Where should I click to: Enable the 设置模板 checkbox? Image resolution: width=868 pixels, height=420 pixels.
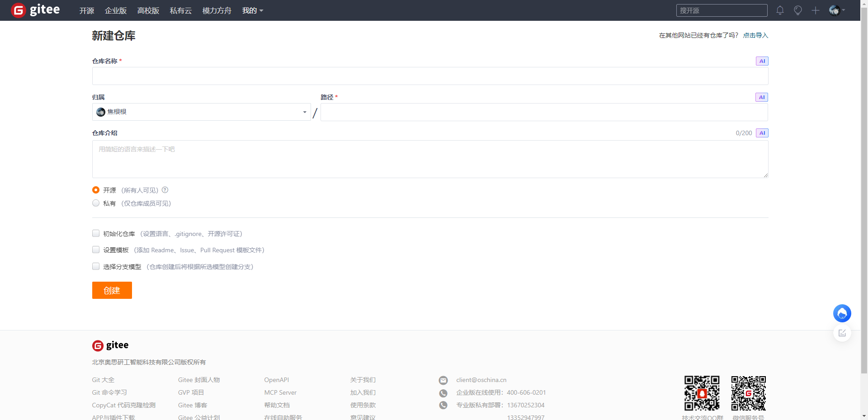coord(96,250)
